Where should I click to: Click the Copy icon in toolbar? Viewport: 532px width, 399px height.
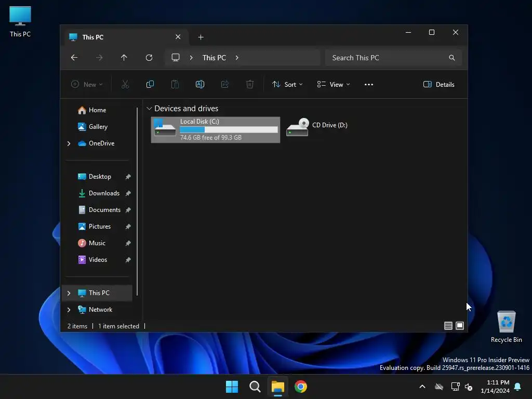tap(150, 85)
